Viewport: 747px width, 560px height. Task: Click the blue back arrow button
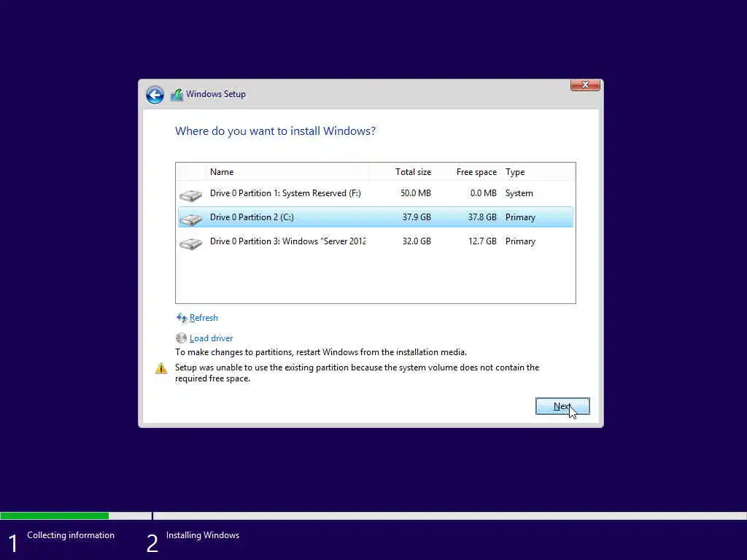click(155, 95)
